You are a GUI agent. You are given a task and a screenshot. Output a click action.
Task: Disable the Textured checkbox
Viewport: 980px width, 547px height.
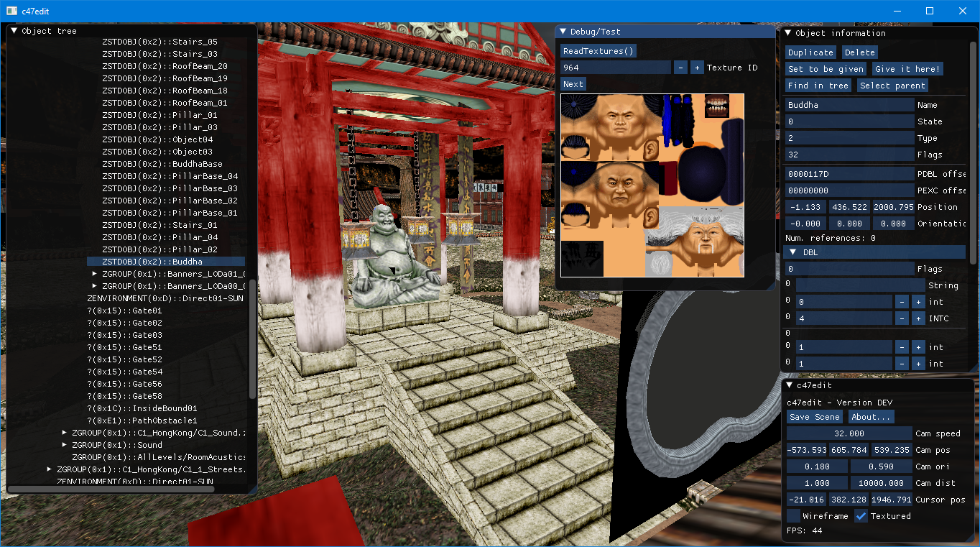(x=861, y=516)
